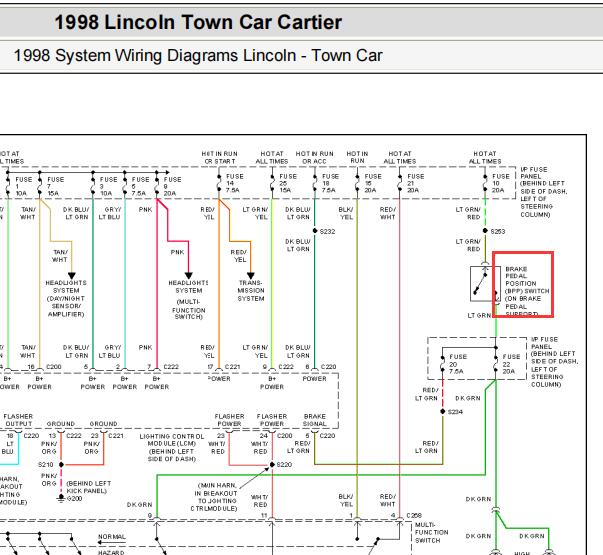Click the 'HOT IN RUN OR ACC' label

coord(314,157)
